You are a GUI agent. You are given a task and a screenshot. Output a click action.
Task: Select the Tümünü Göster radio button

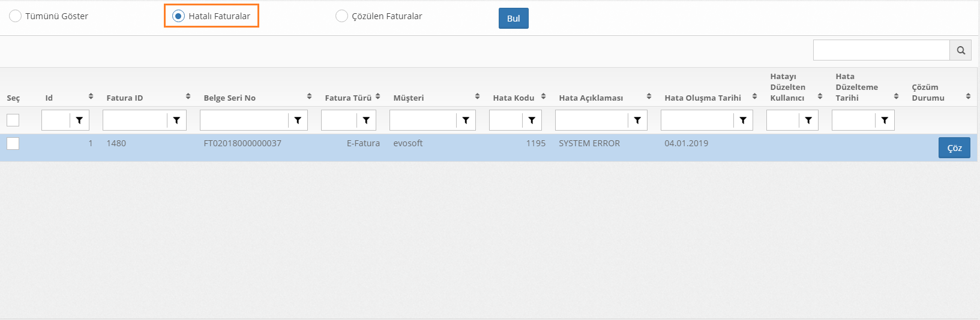pyautogui.click(x=15, y=16)
